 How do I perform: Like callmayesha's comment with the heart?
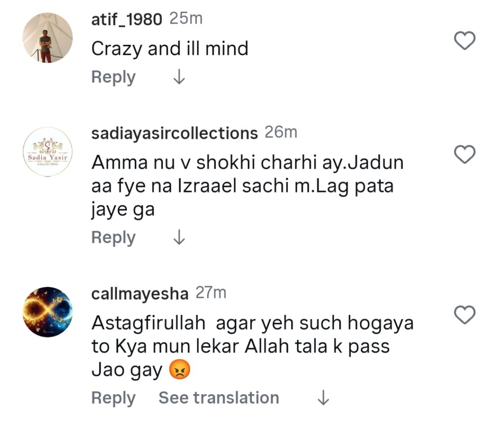(x=464, y=315)
